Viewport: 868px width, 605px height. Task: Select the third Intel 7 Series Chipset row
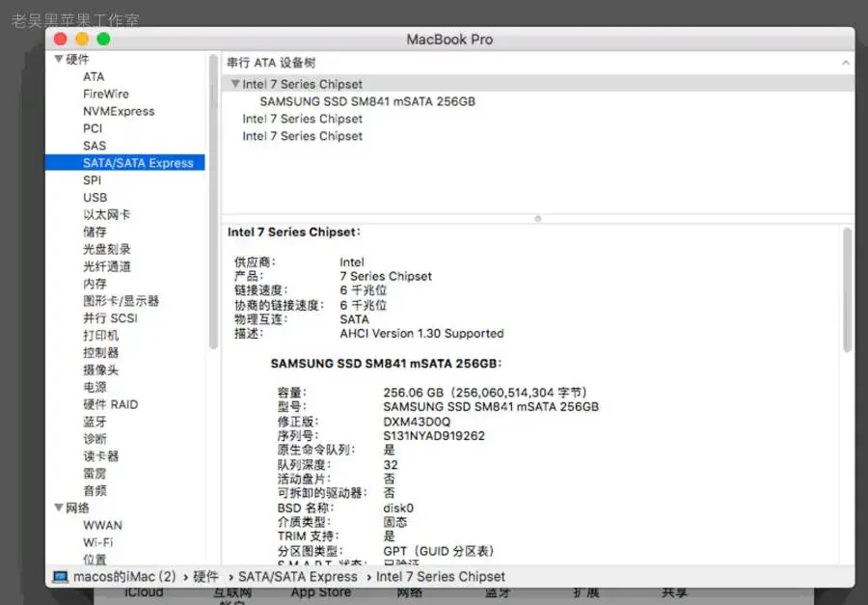click(x=302, y=136)
